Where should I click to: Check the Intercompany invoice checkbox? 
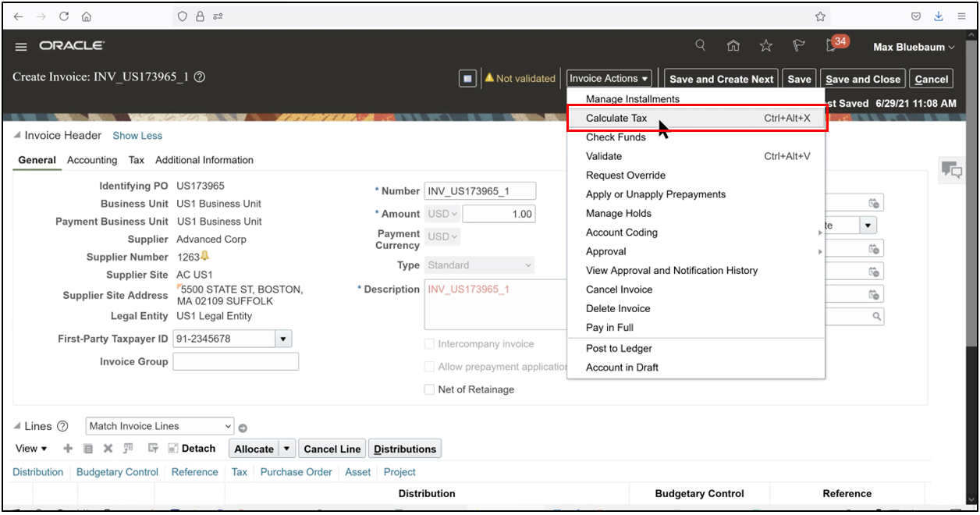pos(429,343)
